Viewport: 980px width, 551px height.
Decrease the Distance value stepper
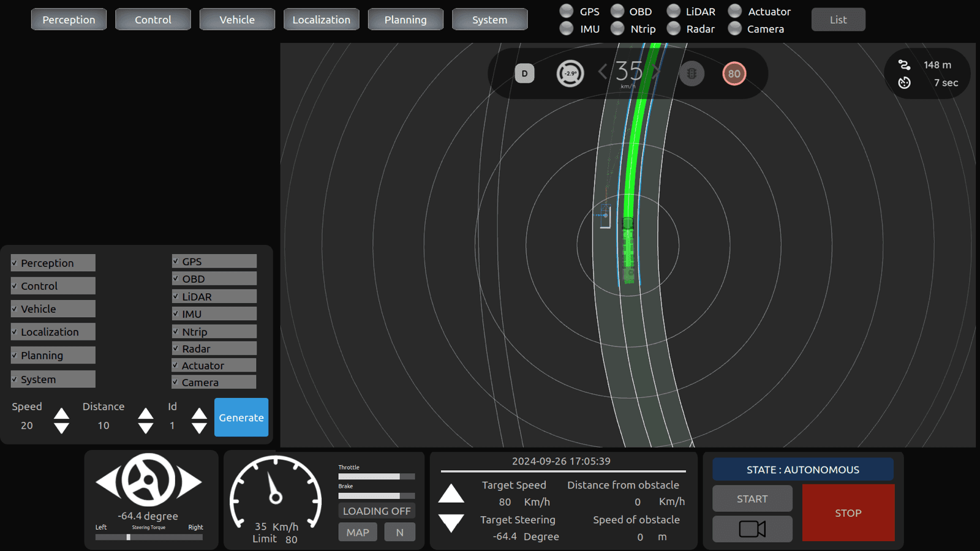[146, 428]
